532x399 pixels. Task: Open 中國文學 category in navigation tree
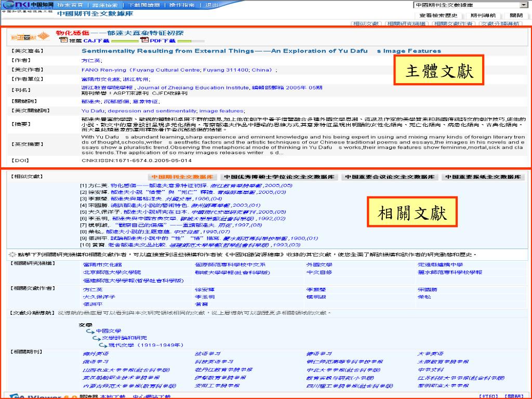pyautogui.click(x=109, y=331)
